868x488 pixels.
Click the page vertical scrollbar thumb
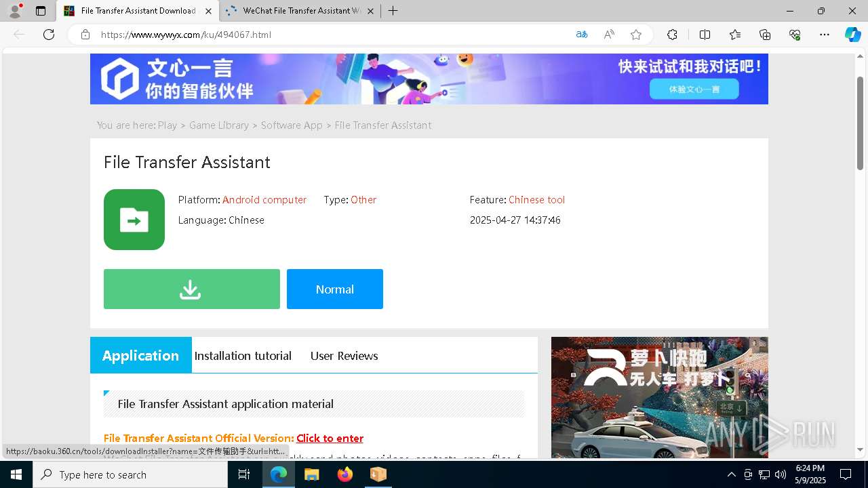coord(860,122)
